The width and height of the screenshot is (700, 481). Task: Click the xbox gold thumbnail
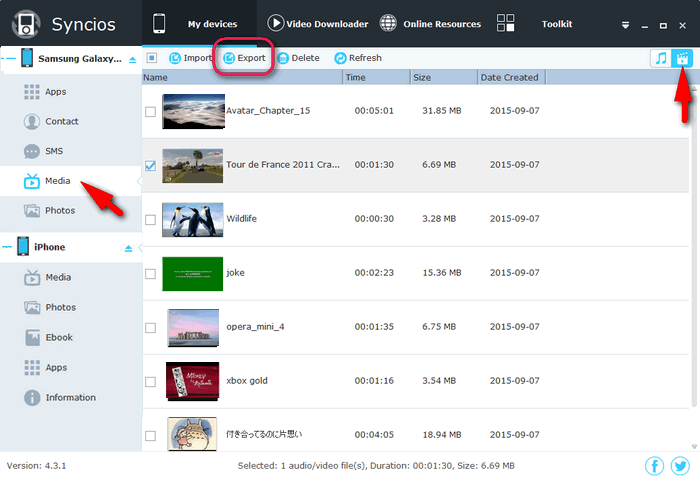click(x=192, y=381)
